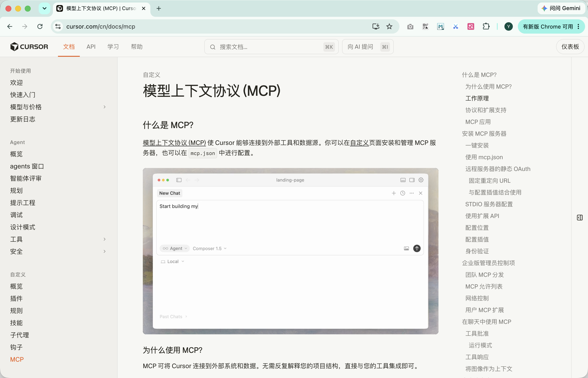
Task: Open the Extensions puzzle icon
Action: tap(486, 26)
